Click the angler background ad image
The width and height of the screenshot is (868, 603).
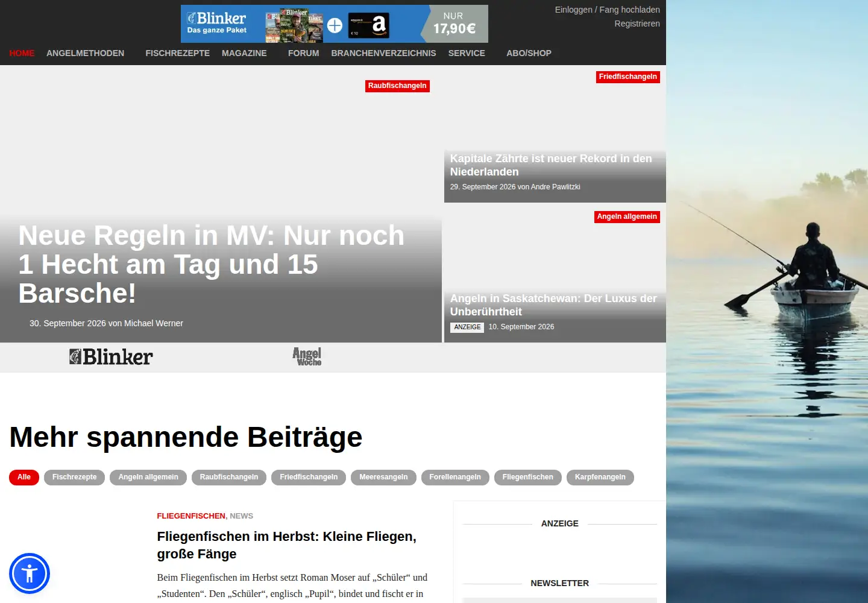(x=767, y=301)
